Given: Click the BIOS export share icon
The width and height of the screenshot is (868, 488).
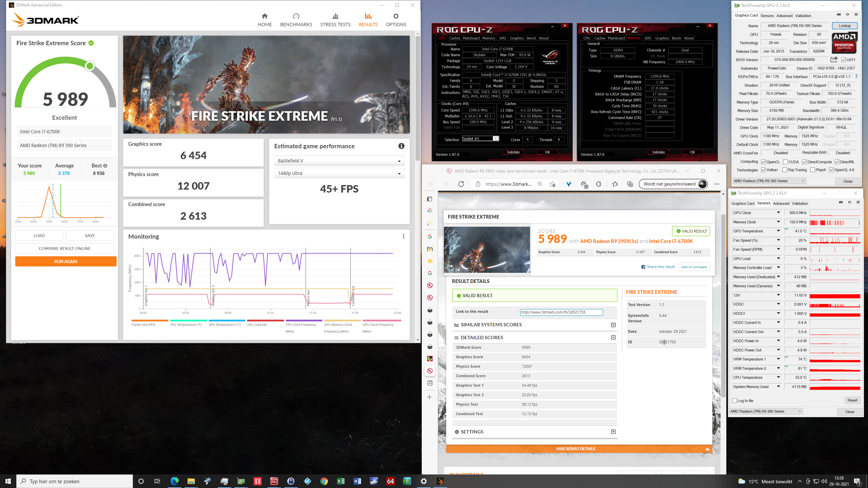Looking at the screenshot, I should point(834,60).
